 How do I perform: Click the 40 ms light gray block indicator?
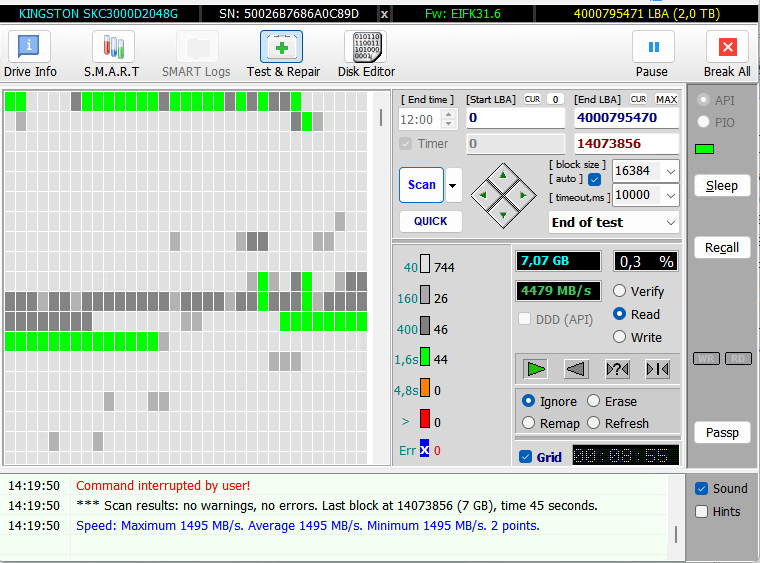pos(425,264)
